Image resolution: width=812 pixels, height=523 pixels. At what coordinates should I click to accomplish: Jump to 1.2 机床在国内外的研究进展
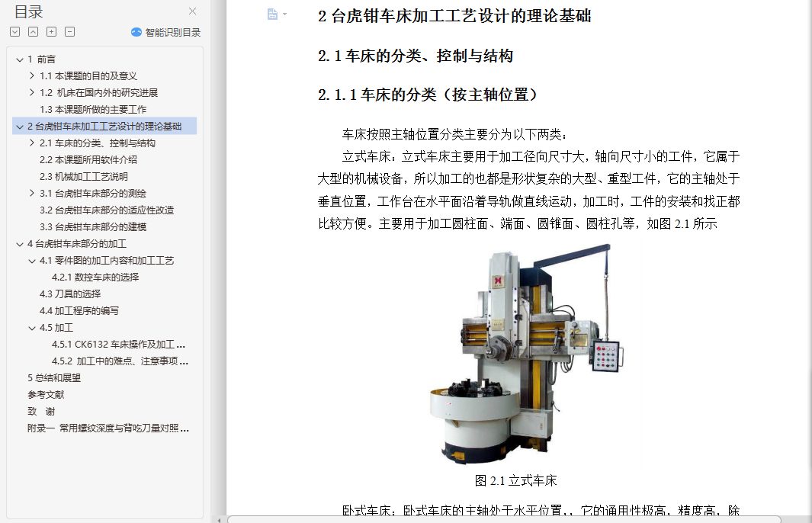click(99, 93)
